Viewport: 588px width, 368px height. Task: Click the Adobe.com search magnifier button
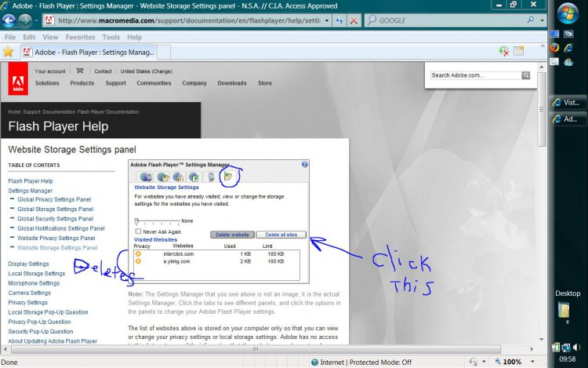(x=526, y=75)
